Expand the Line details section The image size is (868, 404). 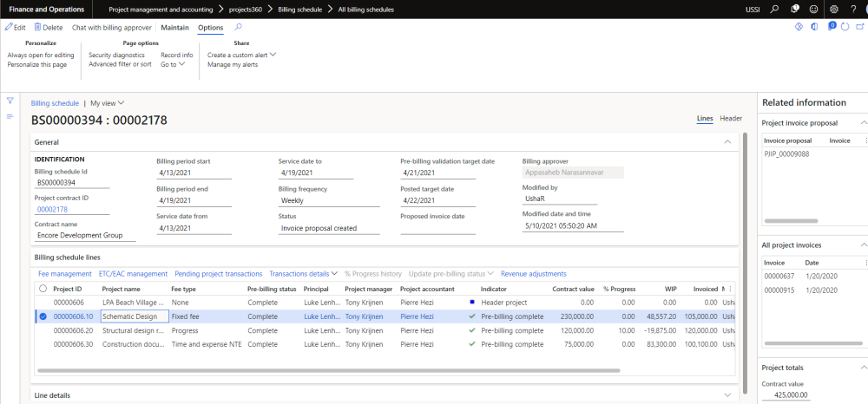click(x=727, y=395)
